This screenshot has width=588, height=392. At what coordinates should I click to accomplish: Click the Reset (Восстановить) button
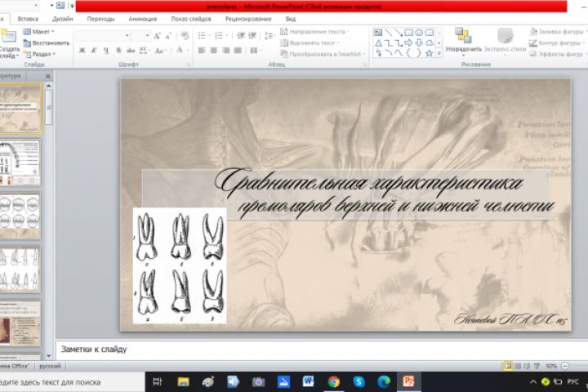tap(46, 43)
